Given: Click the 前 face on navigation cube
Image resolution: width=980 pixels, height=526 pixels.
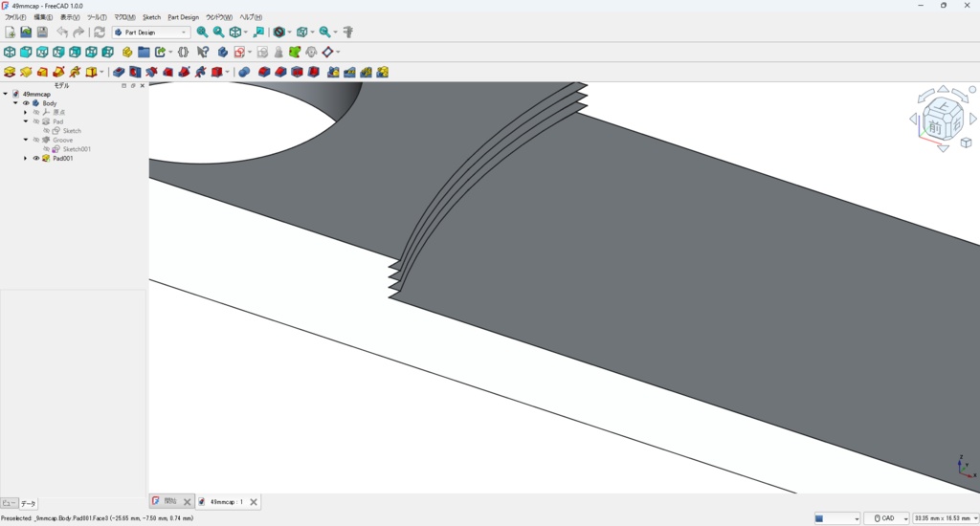Looking at the screenshot, I should click(935, 127).
